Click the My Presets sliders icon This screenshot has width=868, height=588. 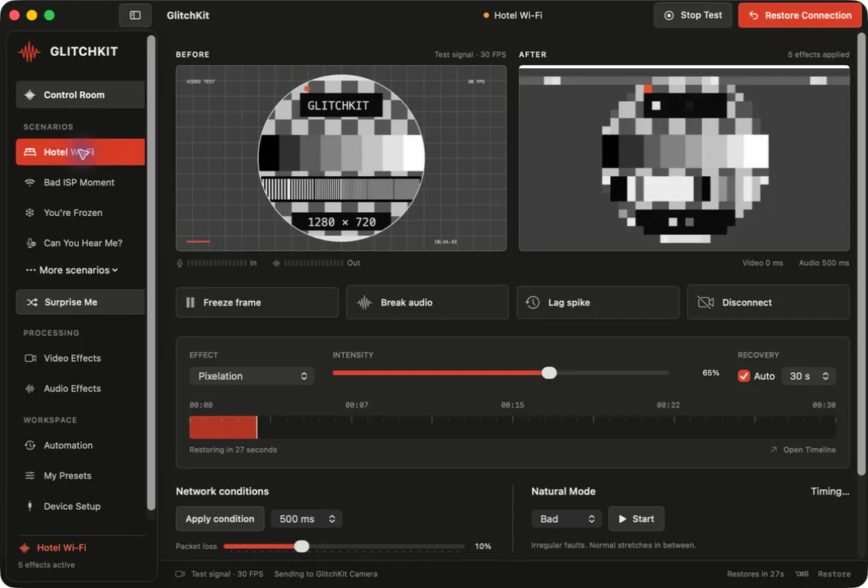coord(30,475)
